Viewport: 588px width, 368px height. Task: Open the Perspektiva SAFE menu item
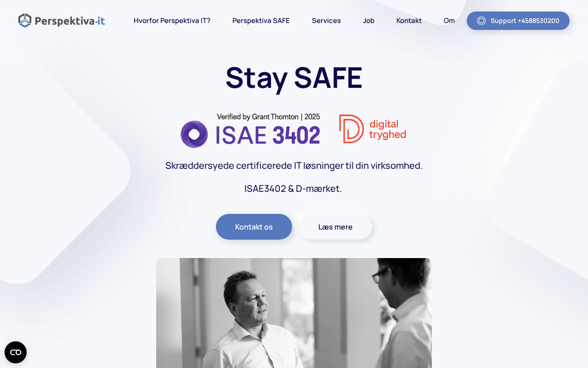261,21
